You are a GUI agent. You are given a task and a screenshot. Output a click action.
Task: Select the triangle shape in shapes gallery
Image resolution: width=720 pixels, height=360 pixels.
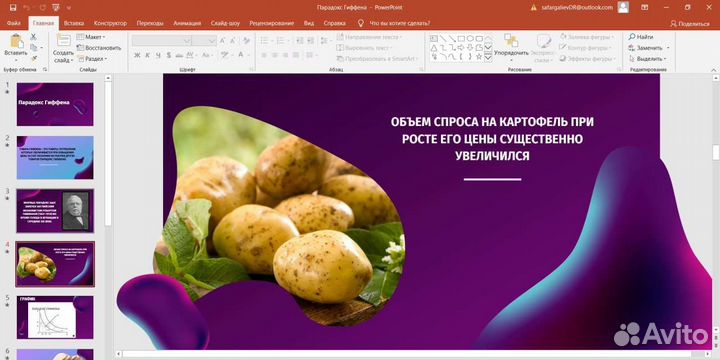433,48
